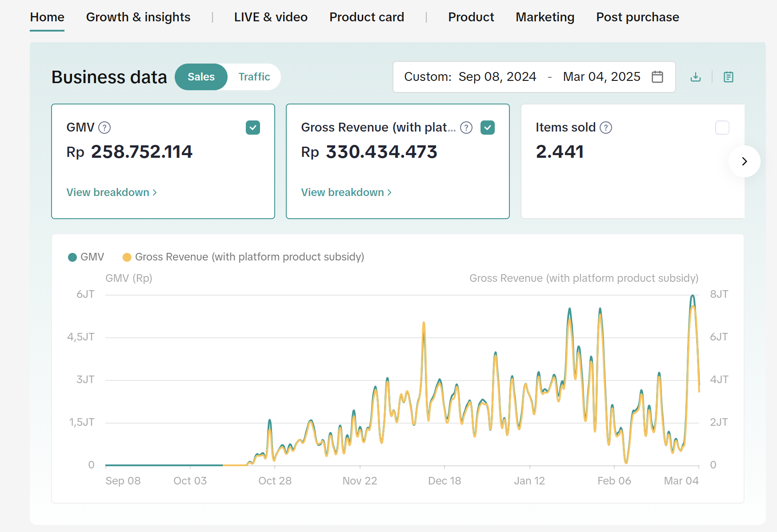Open the report clipboard icon
This screenshot has width=777, height=532.
[728, 77]
